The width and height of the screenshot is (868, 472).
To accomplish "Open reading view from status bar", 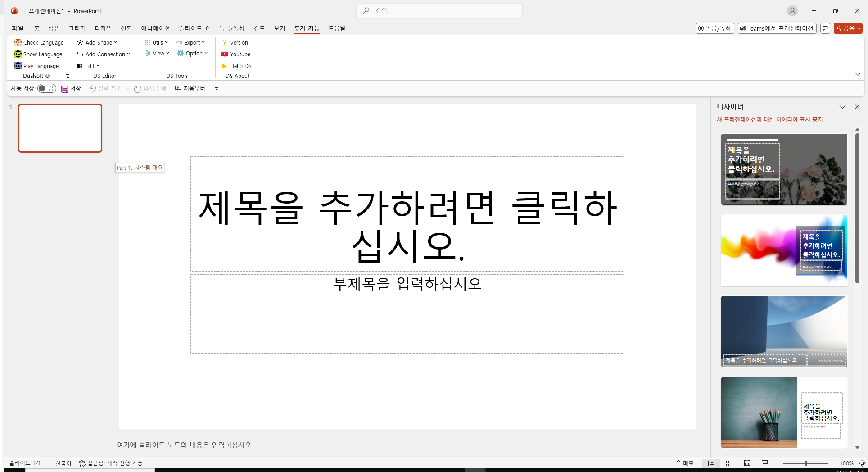I will point(747,463).
